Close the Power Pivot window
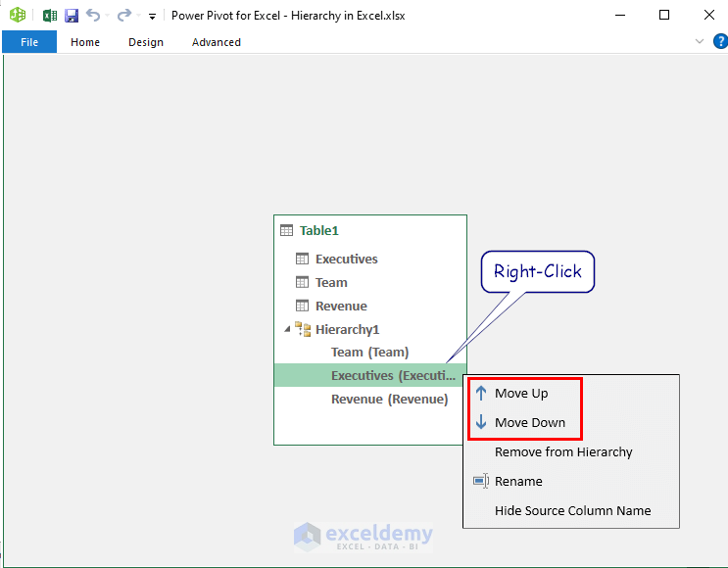Image resolution: width=728 pixels, height=568 pixels. 709,15
